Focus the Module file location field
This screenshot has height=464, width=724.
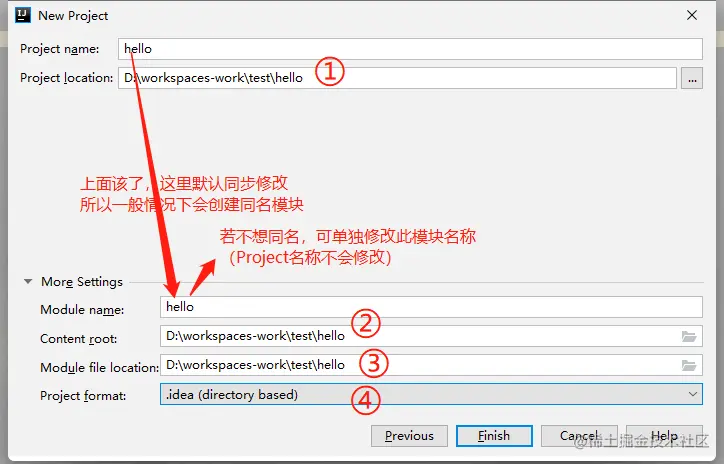pyautogui.click(x=431, y=365)
